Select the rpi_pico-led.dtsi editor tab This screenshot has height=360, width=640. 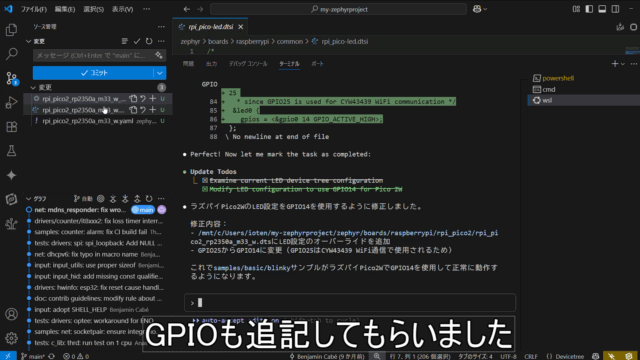click(210, 27)
